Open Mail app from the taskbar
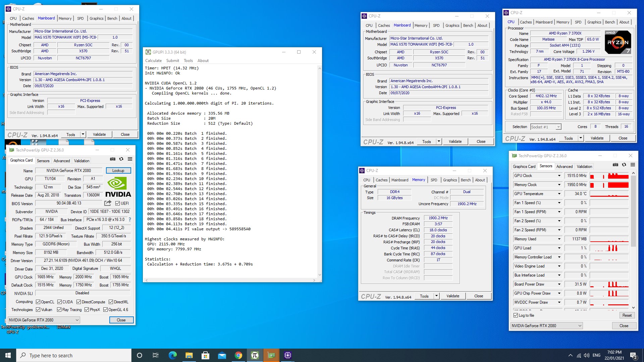644x362 pixels. click(222, 355)
